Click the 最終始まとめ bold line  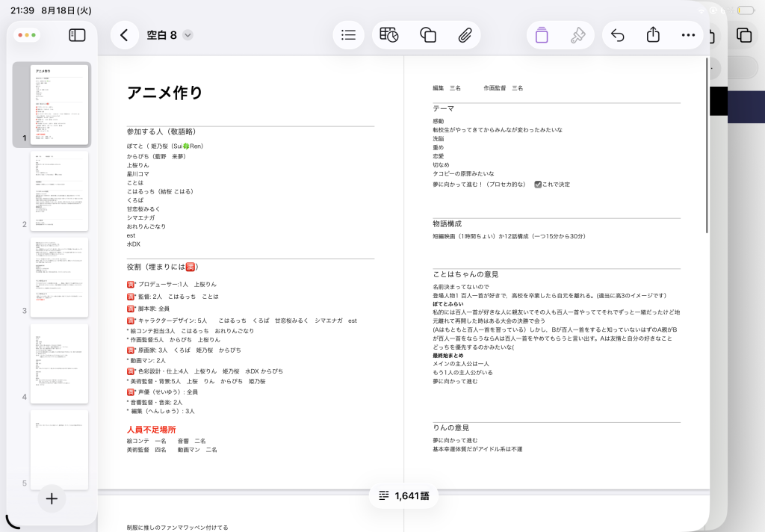[x=448, y=356]
